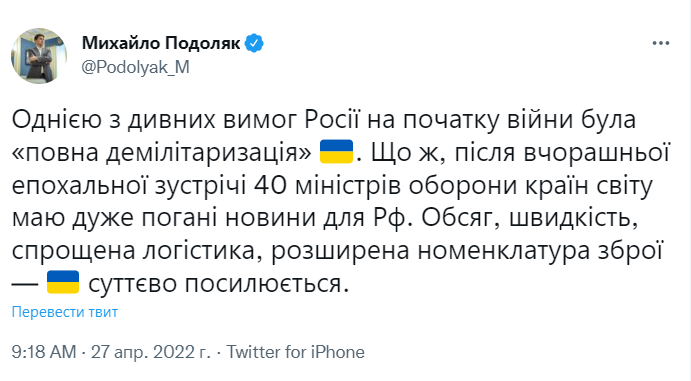Click the Twitter for iPhone source link
Image resolution: width=691 pixels, height=381 pixels.
pyautogui.click(x=296, y=352)
